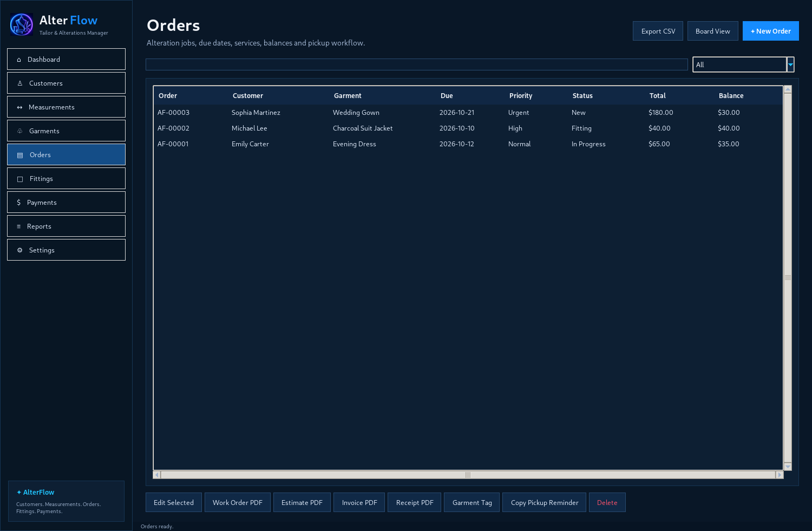
Task: Focus the orders search field
Action: 417,64
